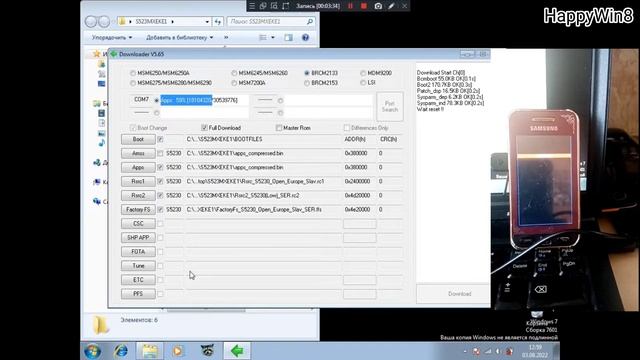Screen dimensions: 640x360
Task: Switch to File Explorer on the taskbar
Action: (149, 351)
